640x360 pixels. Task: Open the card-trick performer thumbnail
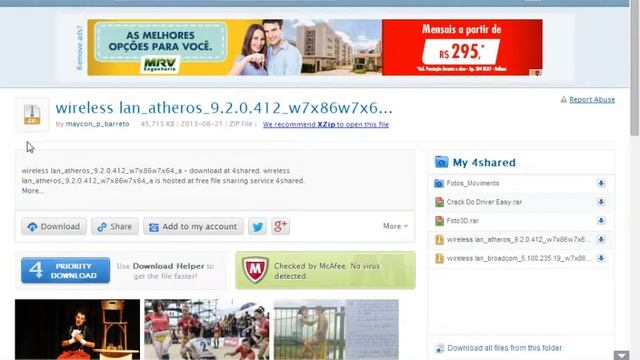tap(78, 329)
